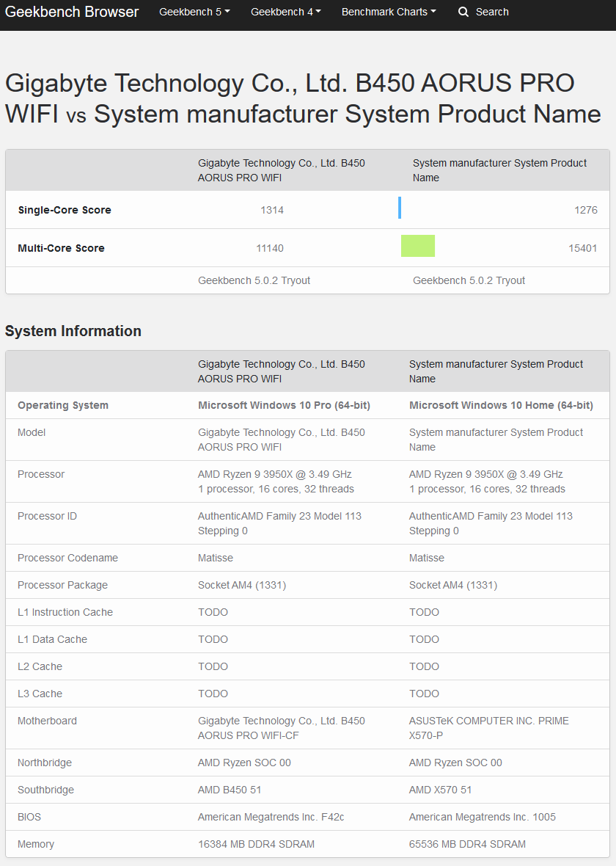Click the Single-Core Score row label
The height and width of the screenshot is (866, 616).
[65, 210]
